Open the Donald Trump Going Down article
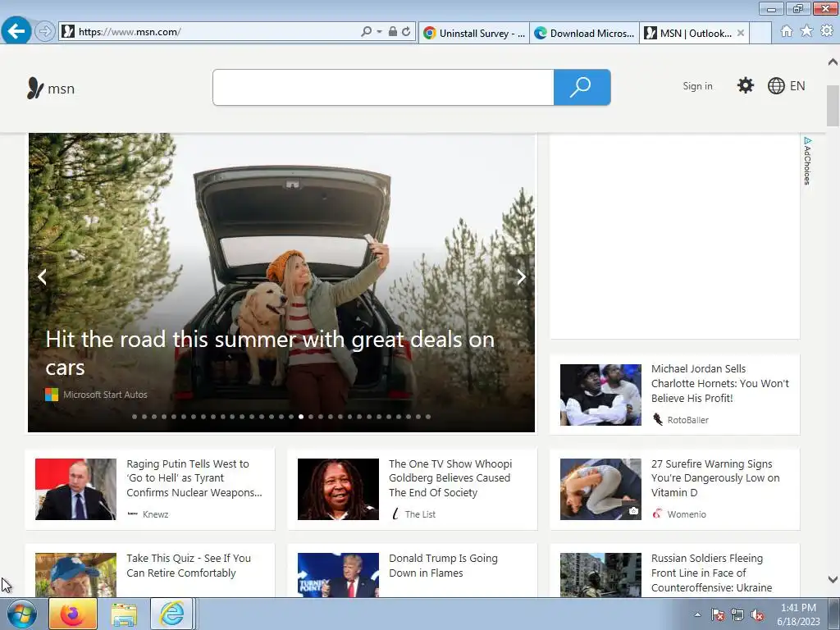 click(443, 566)
